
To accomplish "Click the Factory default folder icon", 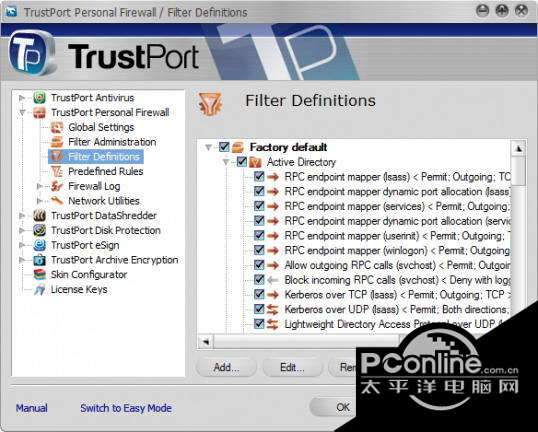I will coord(238,148).
